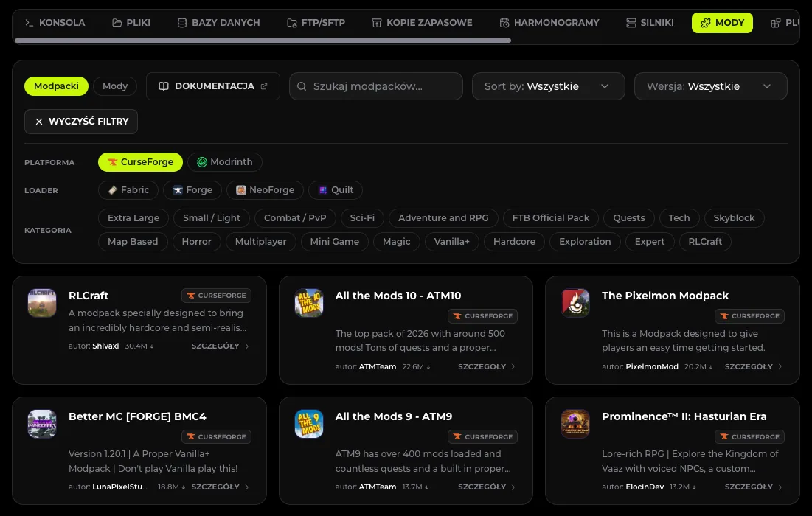Switch to the Mody list view

pyautogui.click(x=115, y=86)
